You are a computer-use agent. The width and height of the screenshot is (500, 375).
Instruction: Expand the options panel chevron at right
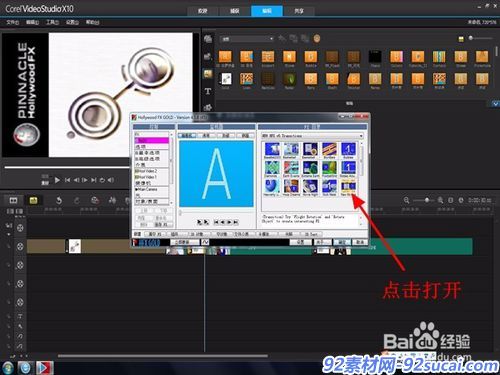496,104
